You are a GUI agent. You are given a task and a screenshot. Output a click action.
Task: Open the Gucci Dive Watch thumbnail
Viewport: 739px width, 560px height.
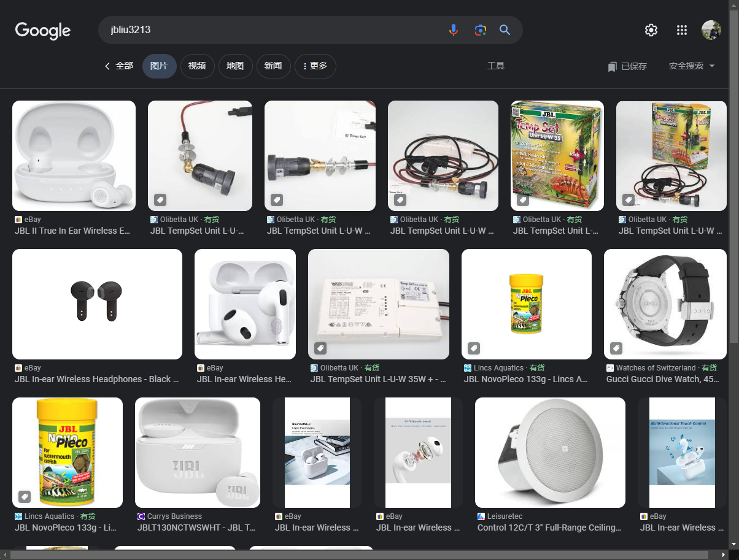point(665,304)
